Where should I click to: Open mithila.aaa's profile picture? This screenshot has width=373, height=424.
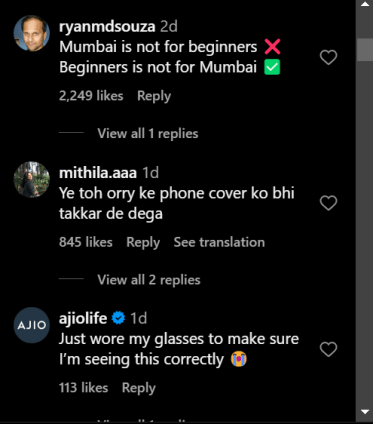click(x=32, y=180)
